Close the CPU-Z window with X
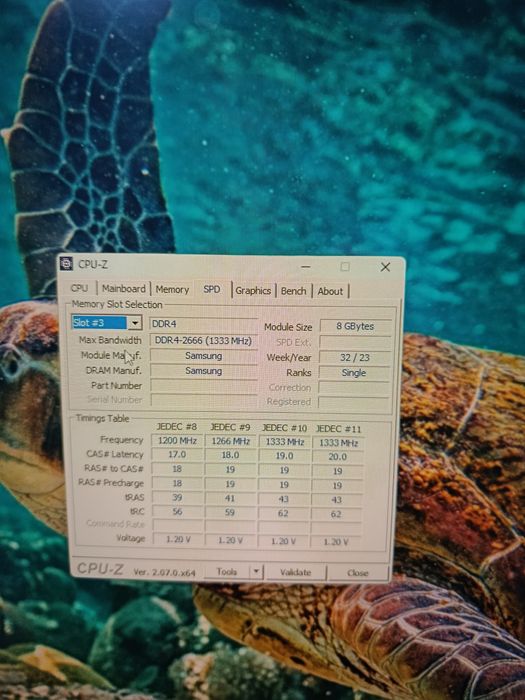The width and height of the screenshot is (525, 700). pos(385,267)
